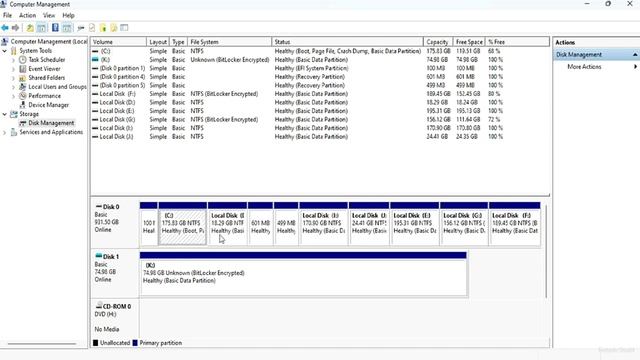This screenshot has width=640, height=360.
Task: Click the gray Forward arrow toolbar icon
Action: [16, 28]
